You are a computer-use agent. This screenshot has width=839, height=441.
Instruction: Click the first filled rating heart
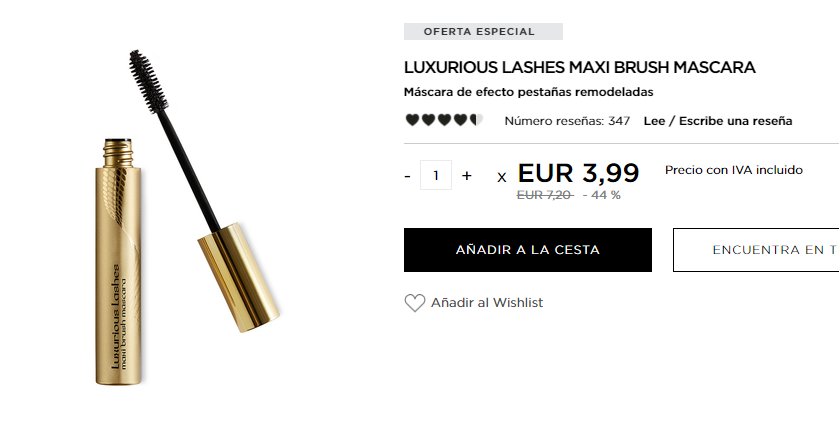point(412,120)
